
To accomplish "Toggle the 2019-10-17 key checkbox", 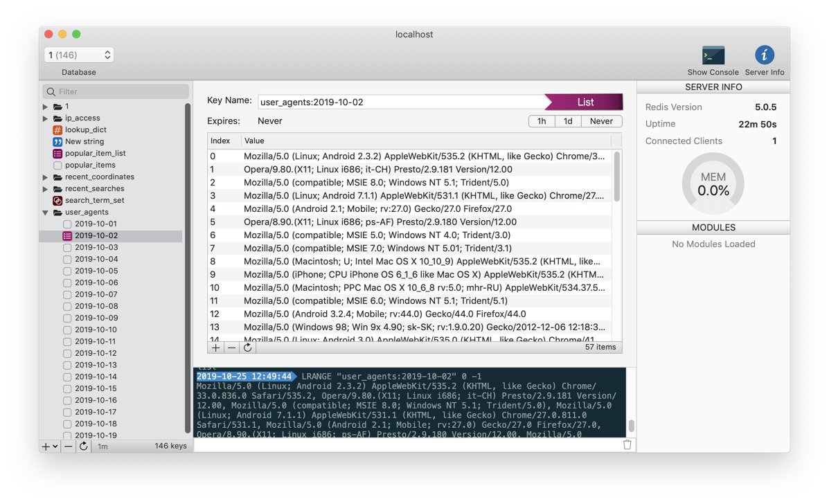I will 67,412.
